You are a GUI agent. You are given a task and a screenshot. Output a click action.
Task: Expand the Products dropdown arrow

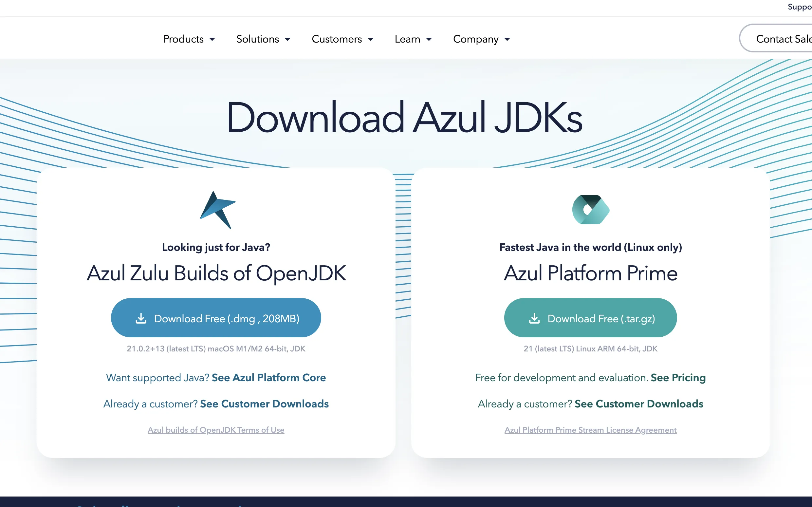pos(212,39)
